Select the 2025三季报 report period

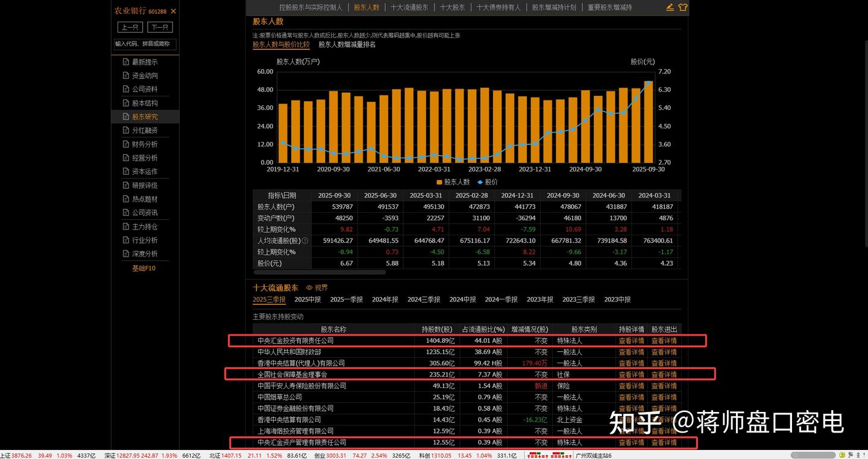click(x=269, y=299)
